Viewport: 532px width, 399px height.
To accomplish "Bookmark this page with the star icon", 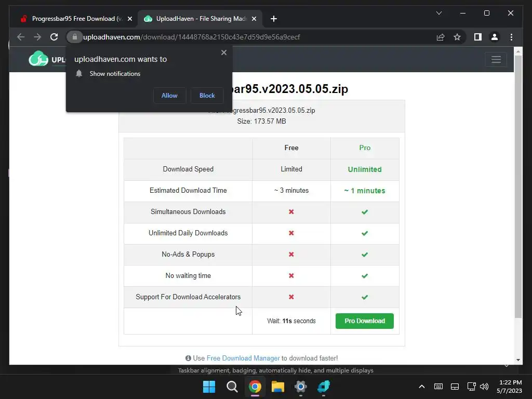I will pos(457,37).
